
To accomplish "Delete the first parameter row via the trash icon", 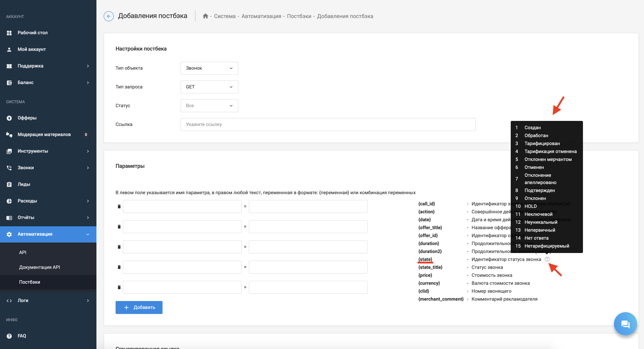I will (119, 206).
